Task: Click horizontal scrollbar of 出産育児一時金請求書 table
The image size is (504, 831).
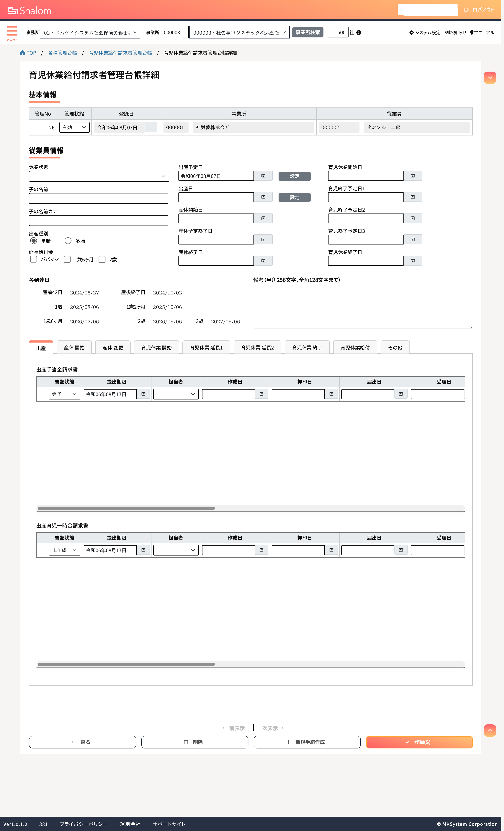Action: (x=126, y=664)
